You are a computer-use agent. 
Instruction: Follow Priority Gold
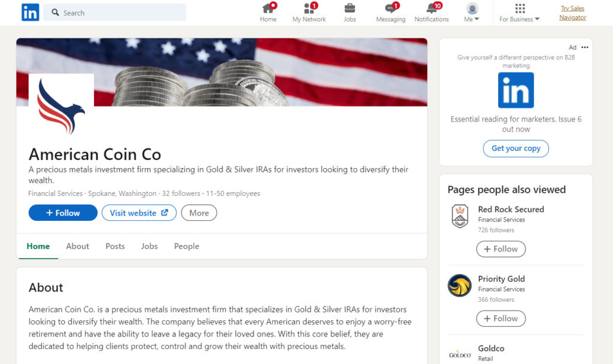tap(501, 318)
